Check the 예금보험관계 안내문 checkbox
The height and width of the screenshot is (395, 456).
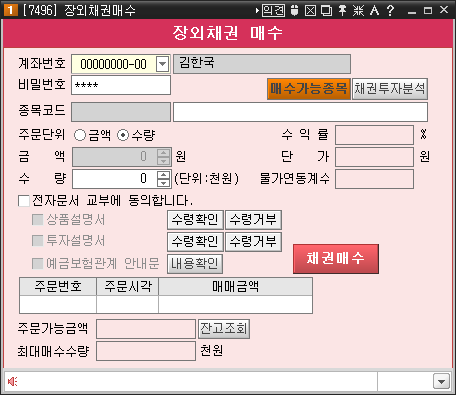[37, 263]
